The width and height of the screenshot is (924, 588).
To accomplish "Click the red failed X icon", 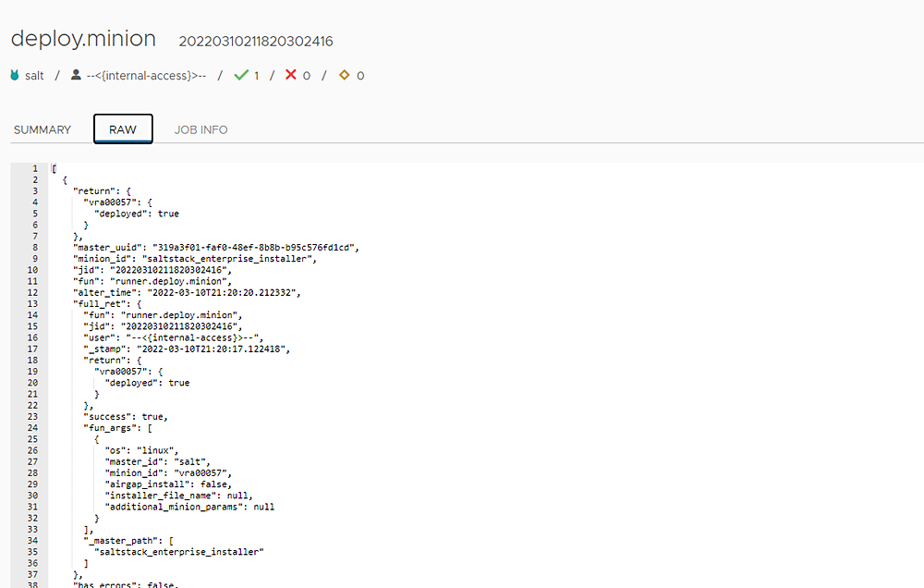I will pyautogui.click(x=290, y=74).
